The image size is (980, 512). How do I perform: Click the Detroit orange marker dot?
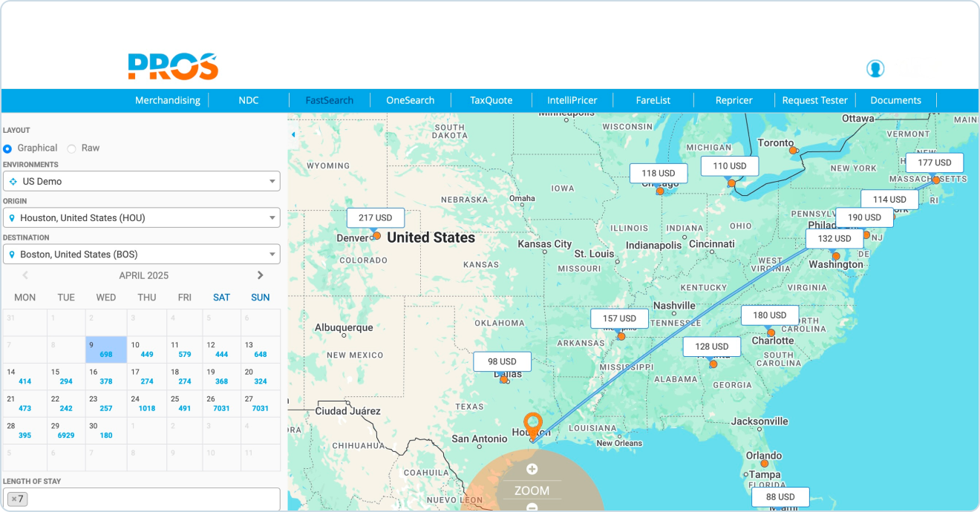pyautogui.click(x=731, y=183)
